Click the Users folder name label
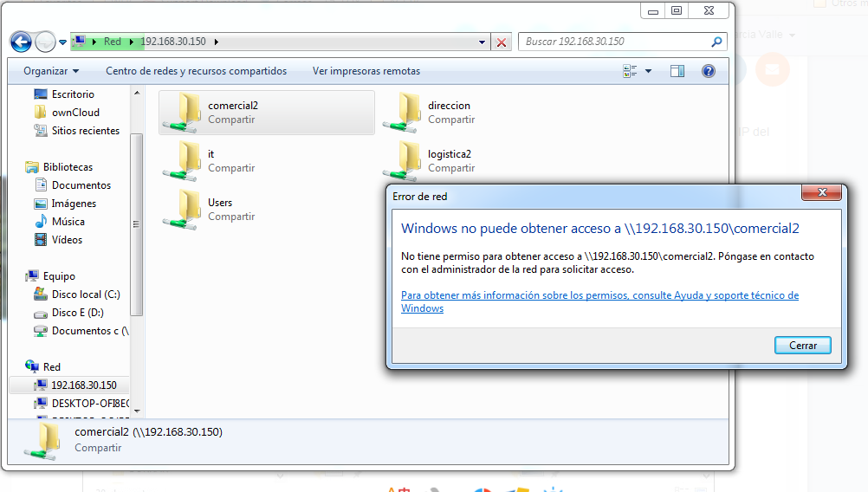 coord(220,203)
